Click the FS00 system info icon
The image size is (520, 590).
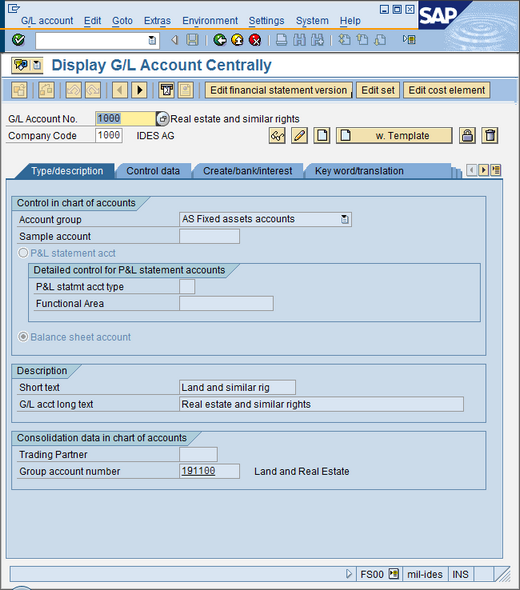[394, 574]
